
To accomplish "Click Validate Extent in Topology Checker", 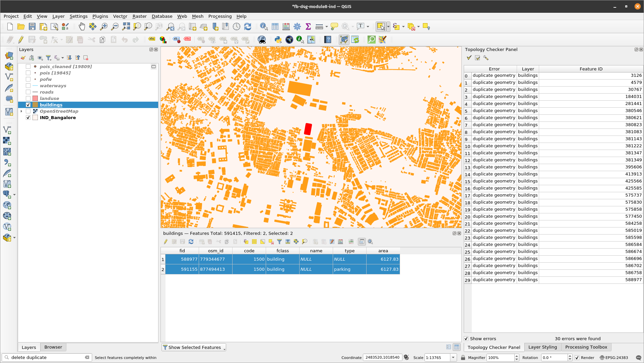I will point(477,58).
